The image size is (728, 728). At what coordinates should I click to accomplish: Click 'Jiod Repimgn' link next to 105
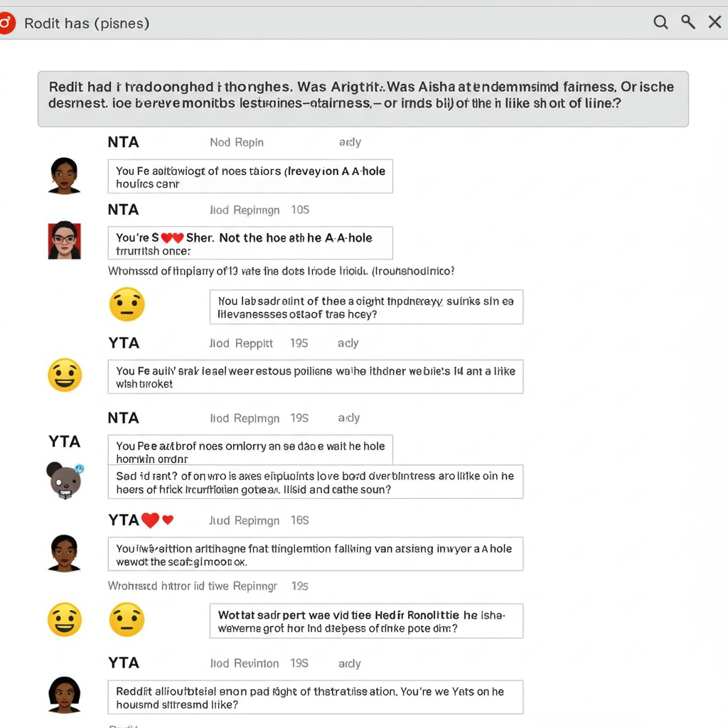pos(245,210)
